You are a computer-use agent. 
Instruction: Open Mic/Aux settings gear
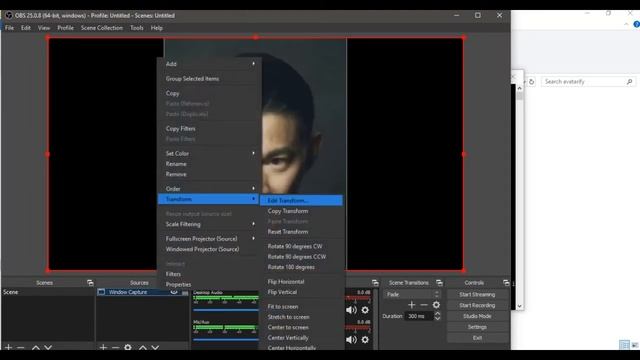(365, 340)
